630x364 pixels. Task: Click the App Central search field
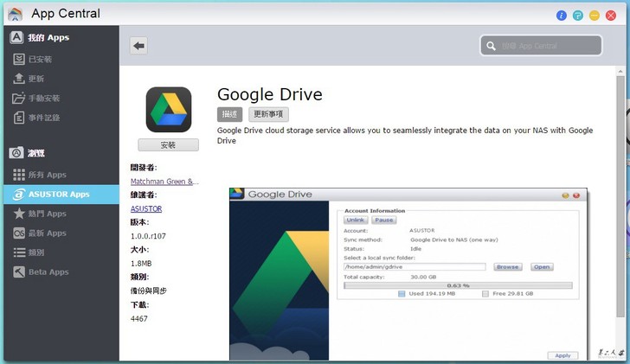pos(541,46)
